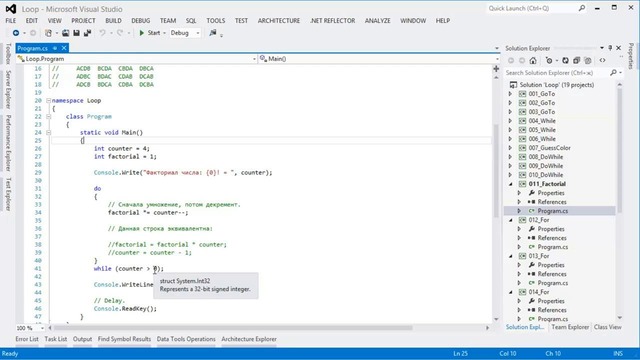The height and width of the screenshot is (360, 640).
Task: Click the pin icon on the Program.cs tab
Action: pyautogui.click(x=55, y=48)
